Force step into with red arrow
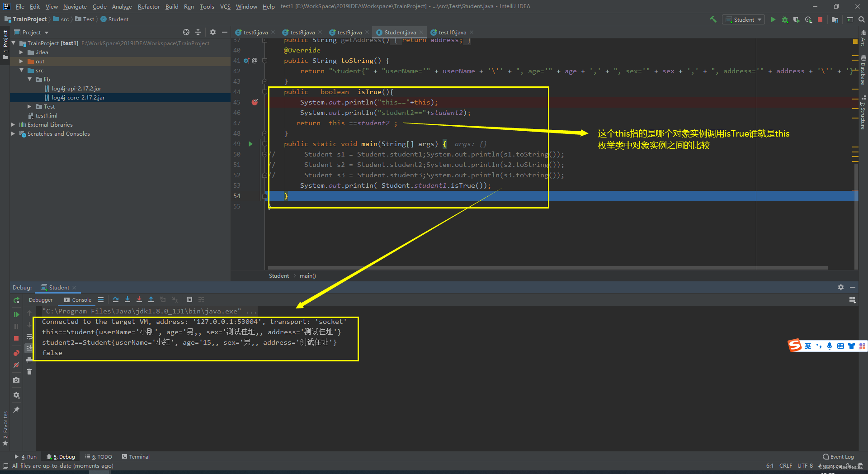 tap(139, 299)
